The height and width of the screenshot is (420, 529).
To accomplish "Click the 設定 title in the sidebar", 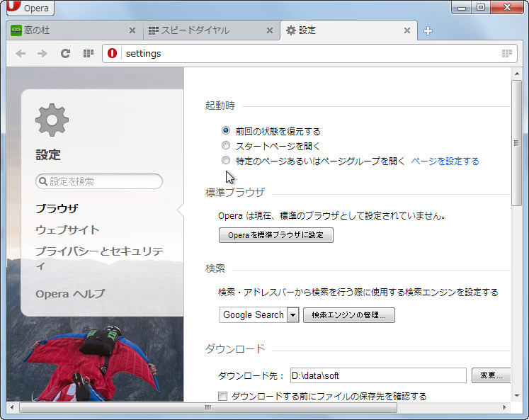I will click(x=48, y=155).
